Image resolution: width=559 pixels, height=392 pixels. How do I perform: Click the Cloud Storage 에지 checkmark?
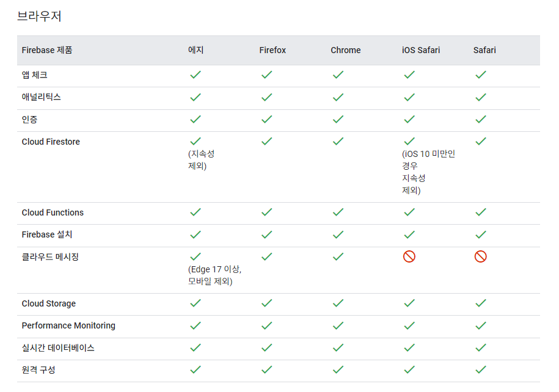pyautogui.click(x=195, y=303)
